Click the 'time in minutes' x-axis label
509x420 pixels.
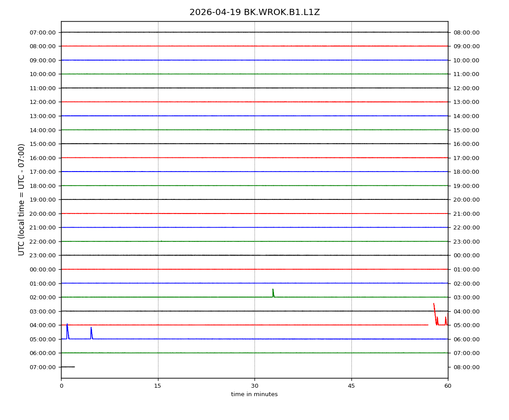click(254, 394)
